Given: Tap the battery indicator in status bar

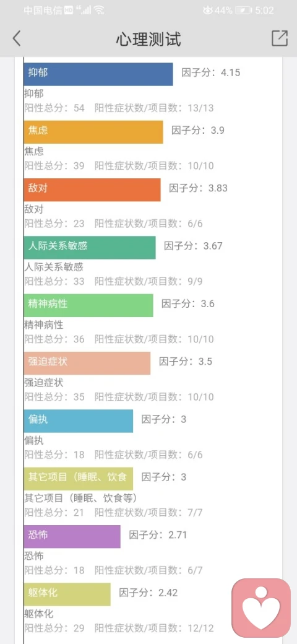Looking at the screenshot, I should (x=244, y=11).
